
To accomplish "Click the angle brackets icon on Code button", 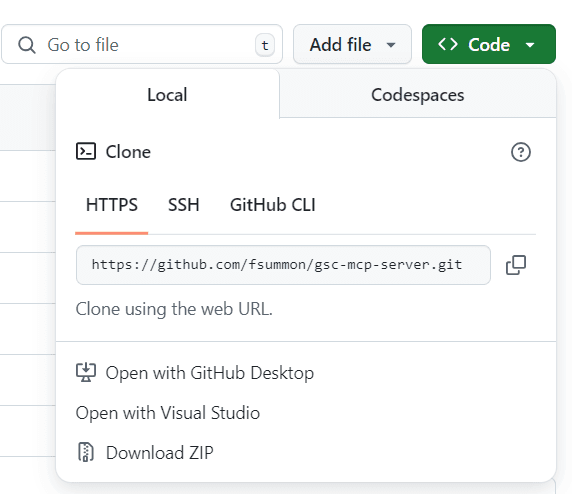I will (448, 44).
